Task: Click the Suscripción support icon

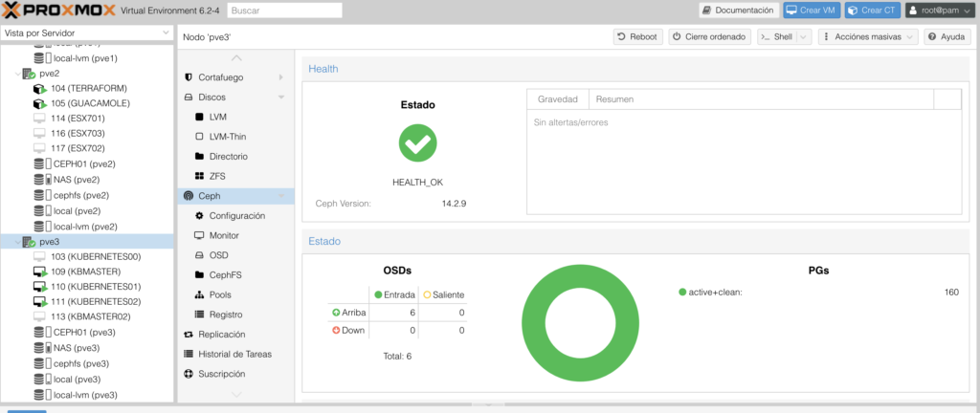Action: tap(189, 374)
